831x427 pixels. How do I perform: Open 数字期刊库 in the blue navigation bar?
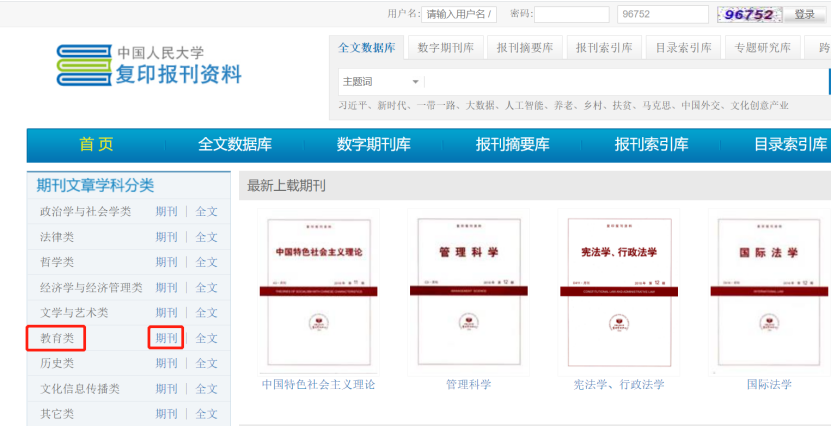374,145
